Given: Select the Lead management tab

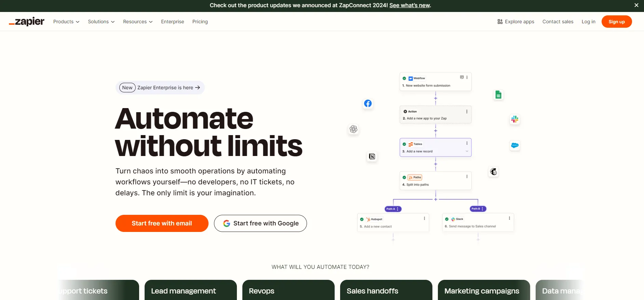Looking at the screenshot, I should [191, 290].
